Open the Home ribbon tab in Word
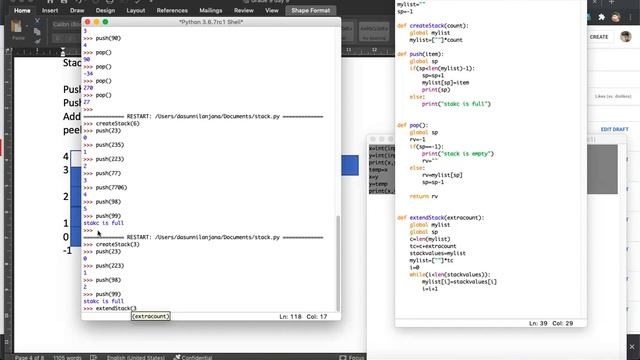The width and height of the screenshot is (640, 360). coord(22,11)
